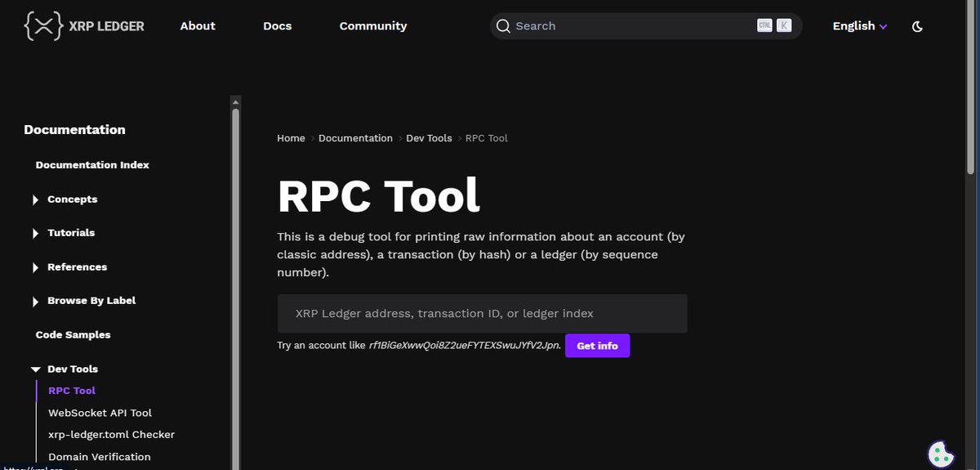This screenshot has height=470, width=980.
Task: Click the Documentation sidebar heading
Action: pyautogui.click(x=74, y=130)
